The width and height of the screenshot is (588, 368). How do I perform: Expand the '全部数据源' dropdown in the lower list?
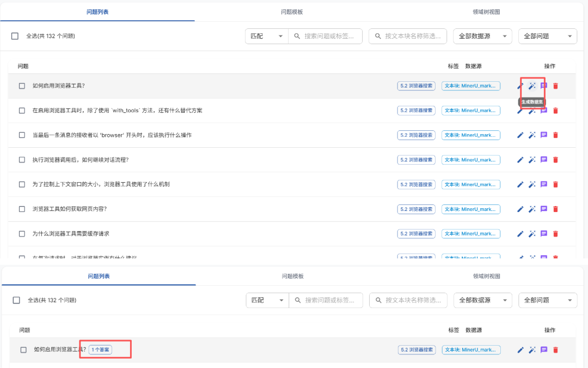coord(482,300)
